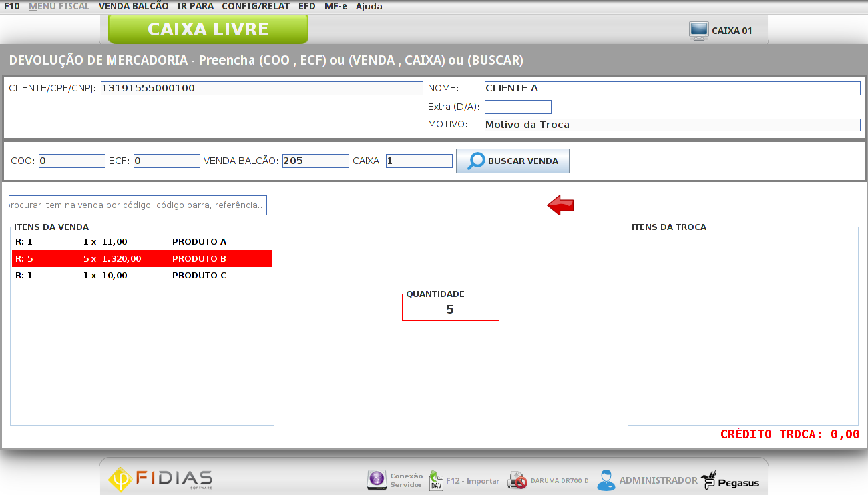Open the IR PARA menu
The height and width of the screenshot is (495, 868).
point(195,6)
